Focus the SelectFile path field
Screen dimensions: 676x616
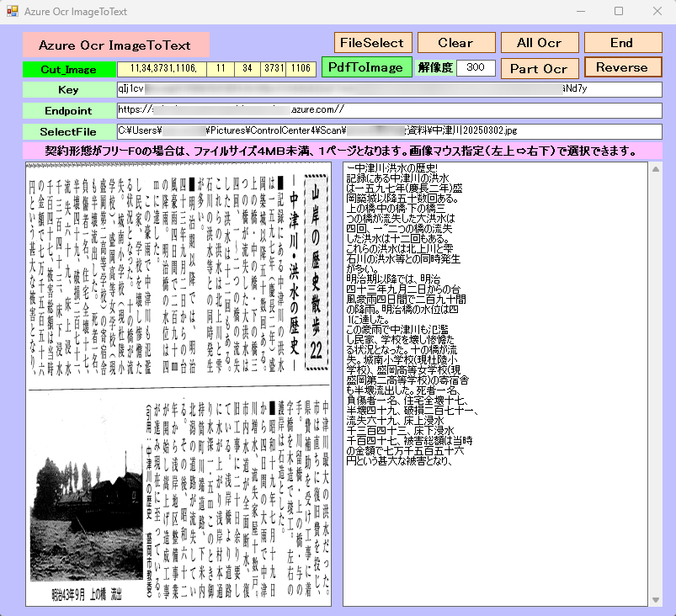point(389,131)
